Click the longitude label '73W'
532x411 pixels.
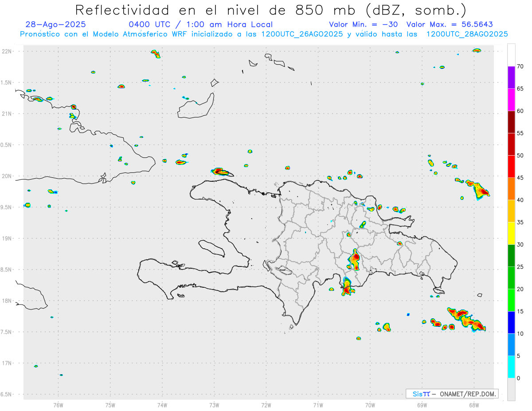click(x=214, y=405)
